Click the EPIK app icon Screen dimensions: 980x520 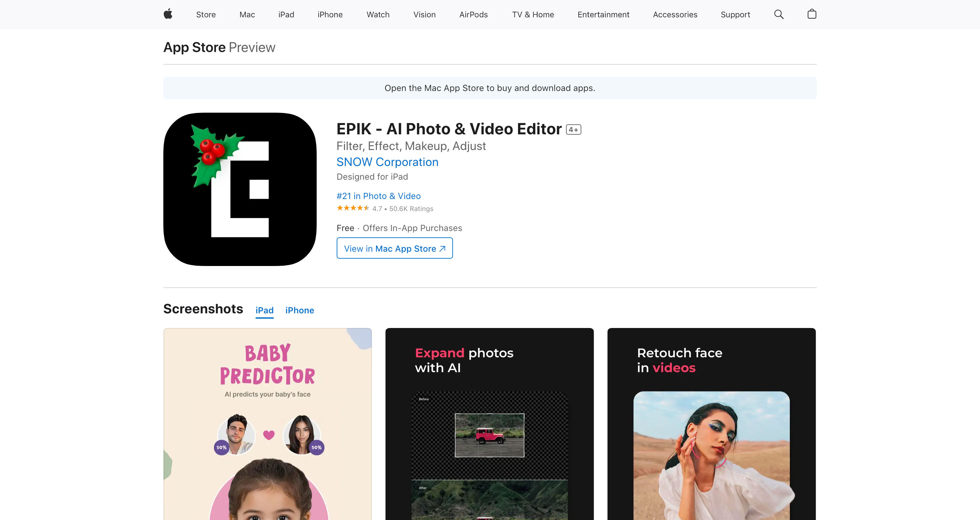(x=240, y=189)
